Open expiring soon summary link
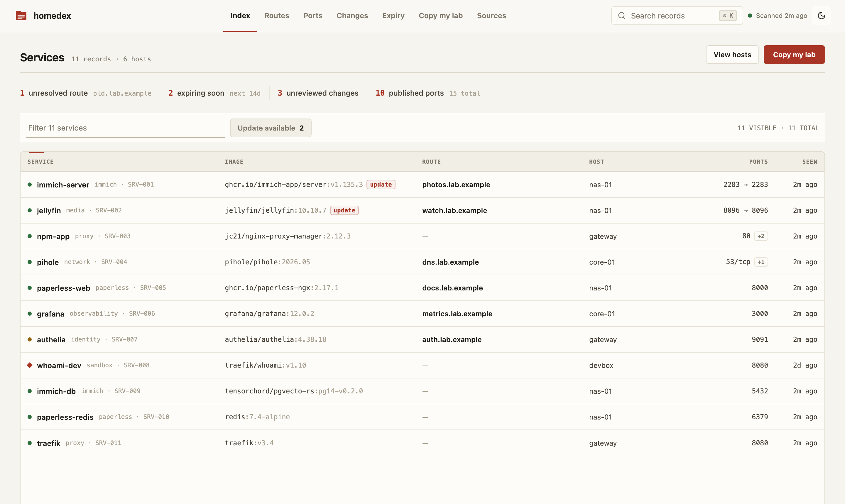 (214, 93)
